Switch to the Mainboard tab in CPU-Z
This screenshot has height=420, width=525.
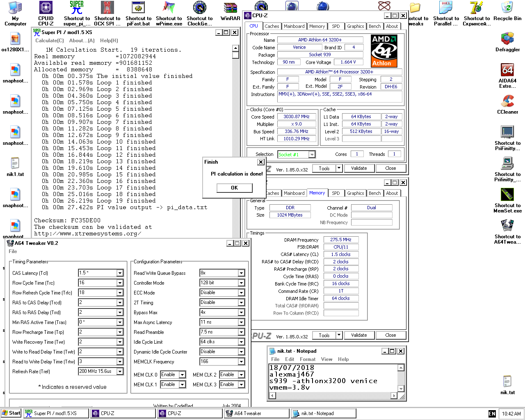[x=294, y=26]
